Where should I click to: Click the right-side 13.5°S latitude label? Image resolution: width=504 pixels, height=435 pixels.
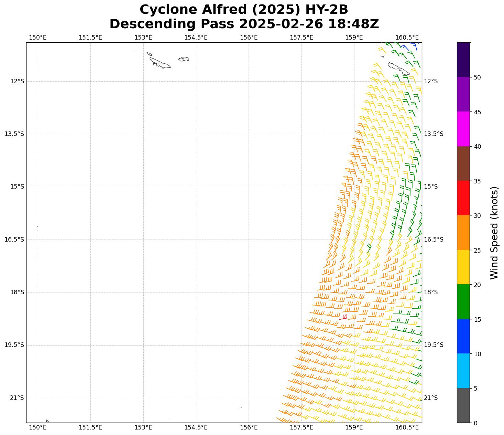click(433, 134)
